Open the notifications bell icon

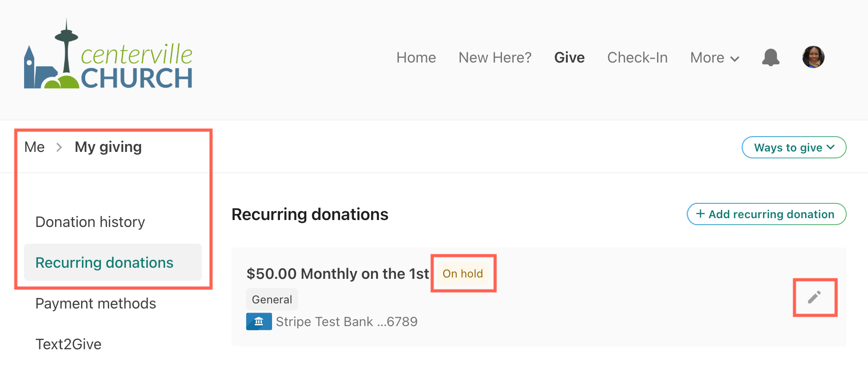770,57
